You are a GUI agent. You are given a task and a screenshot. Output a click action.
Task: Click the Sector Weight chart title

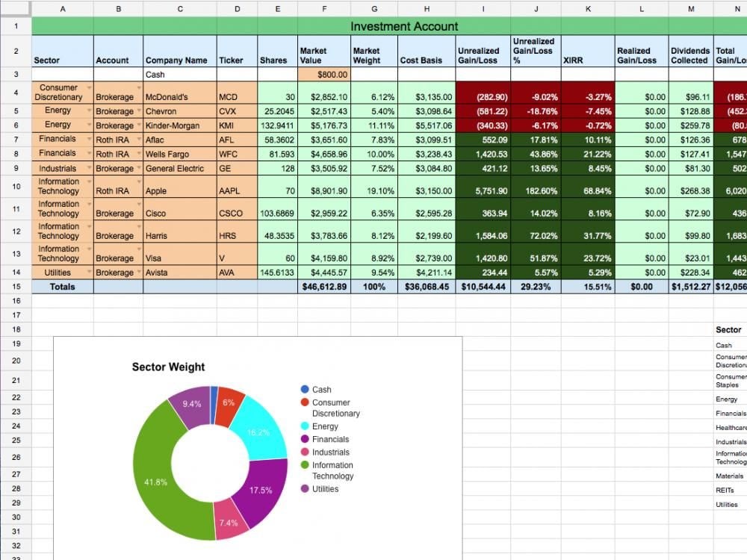click(168, 367)
